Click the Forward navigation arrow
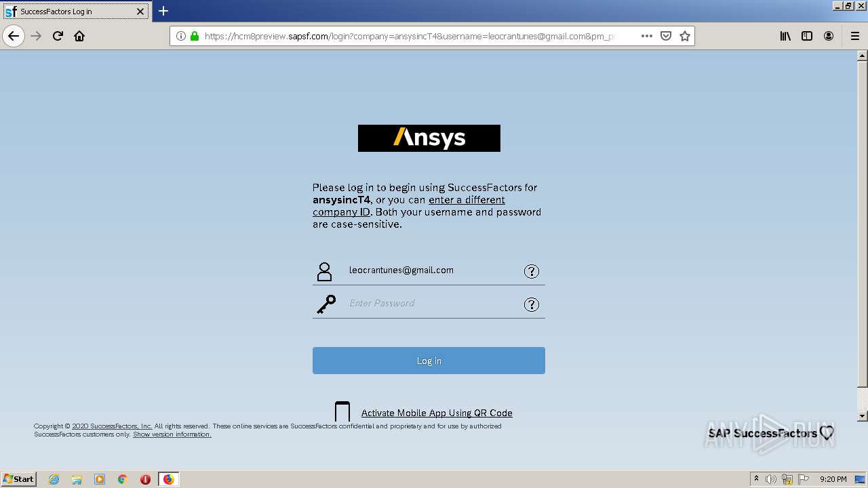This screenshot has height=488, width=868. (x=37, y=36)
